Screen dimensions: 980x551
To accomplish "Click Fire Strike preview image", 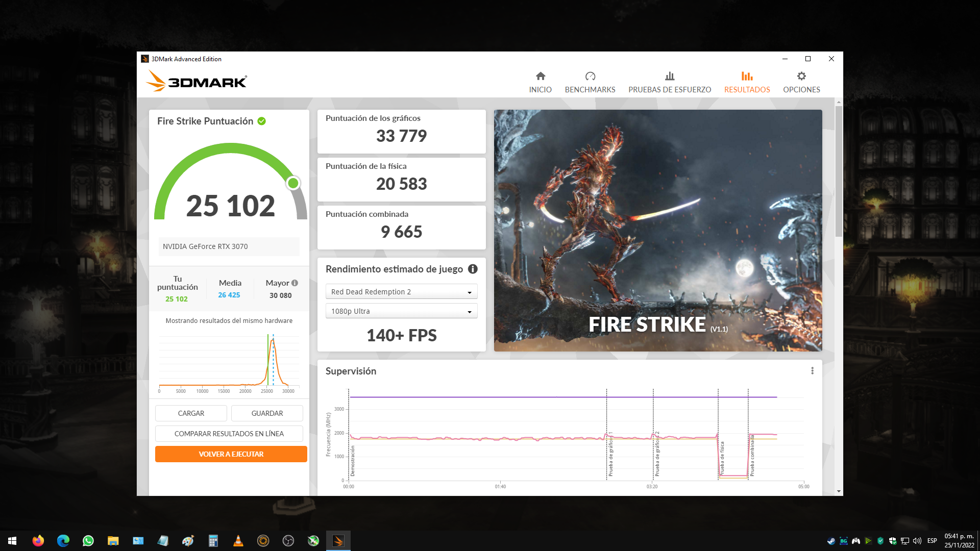I will 657,230.
